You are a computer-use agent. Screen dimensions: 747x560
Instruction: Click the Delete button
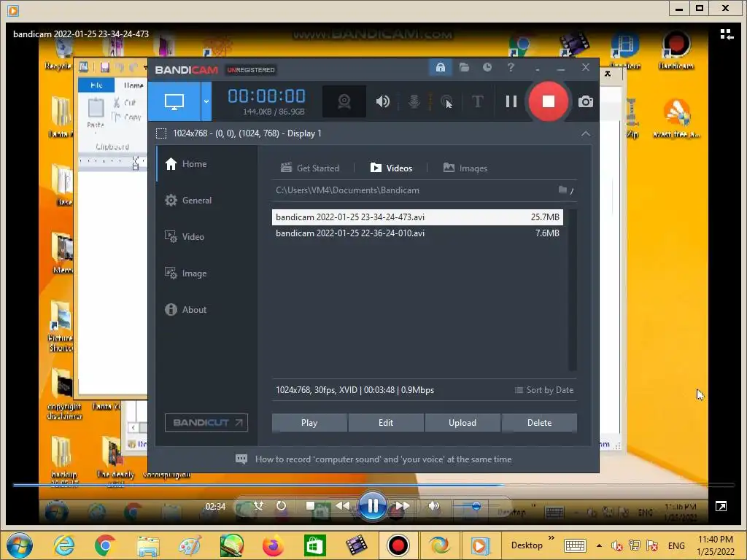point(539,423)
